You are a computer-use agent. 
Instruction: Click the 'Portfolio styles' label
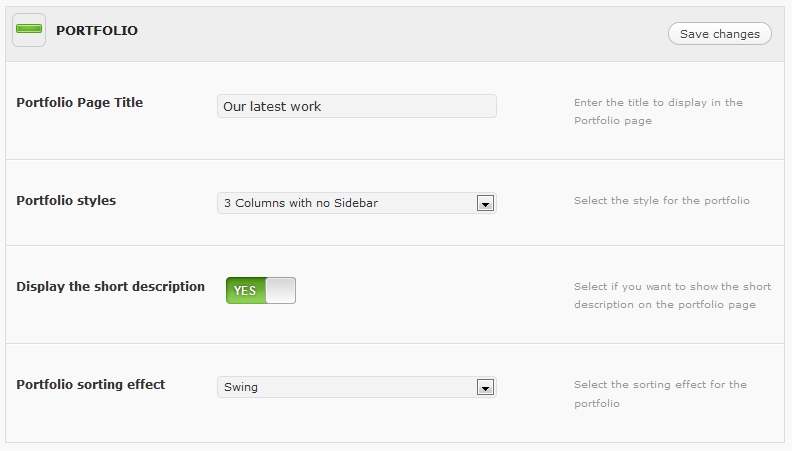coord(66,200)
